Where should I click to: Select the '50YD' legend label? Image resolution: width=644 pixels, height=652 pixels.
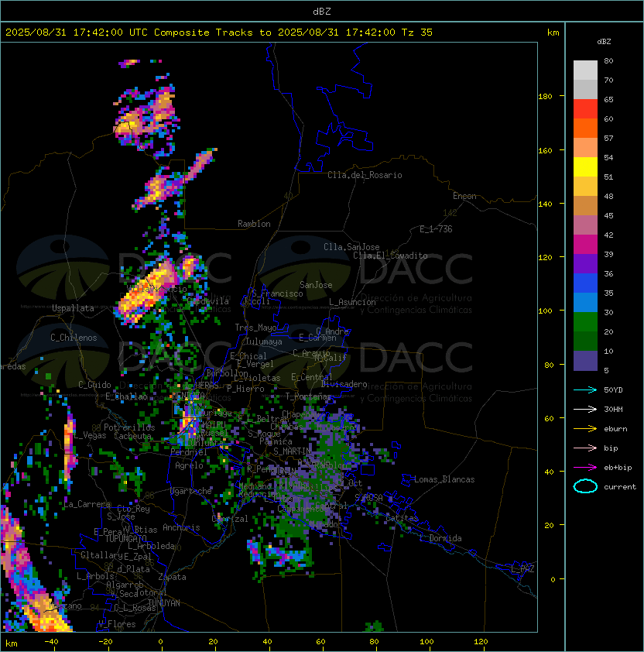pyautogui.click(x=613, y=390)
